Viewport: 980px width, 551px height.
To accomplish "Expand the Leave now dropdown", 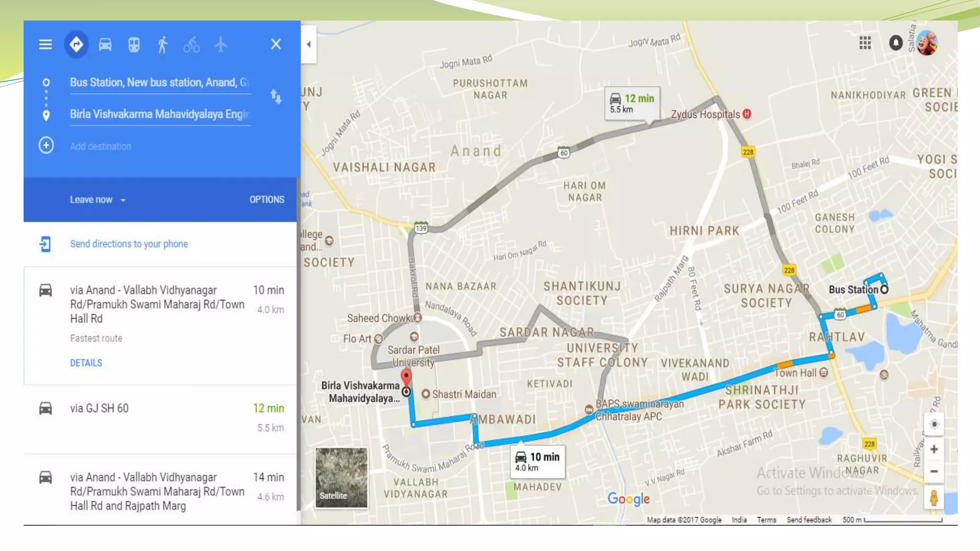I will pos(98,200).
